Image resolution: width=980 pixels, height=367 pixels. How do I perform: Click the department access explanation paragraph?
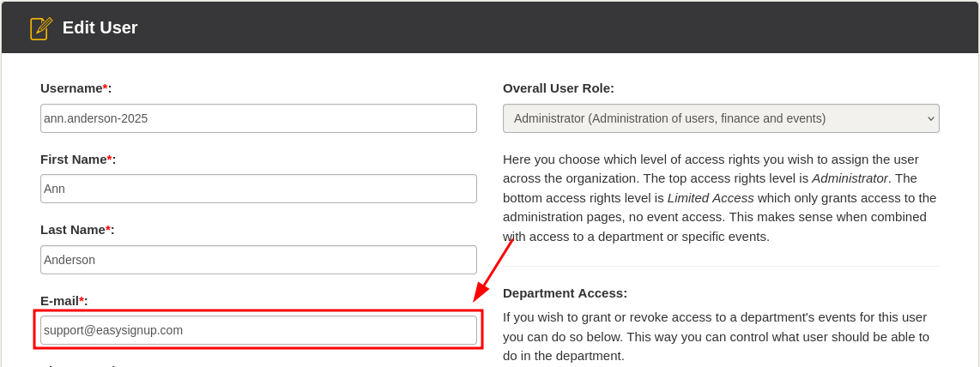click(x=716, y=336)
